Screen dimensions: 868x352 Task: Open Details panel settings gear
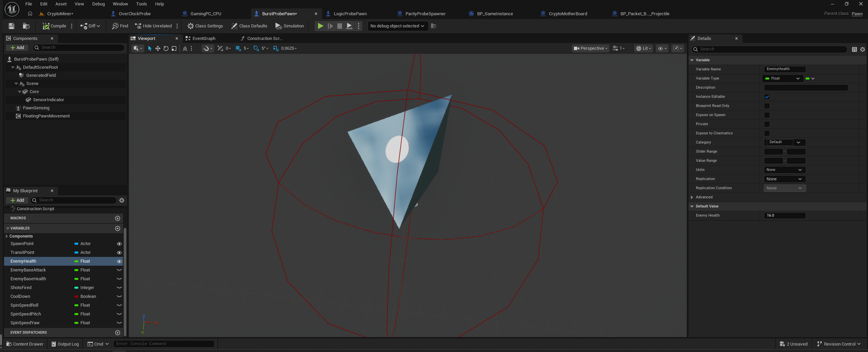[863, 50]
